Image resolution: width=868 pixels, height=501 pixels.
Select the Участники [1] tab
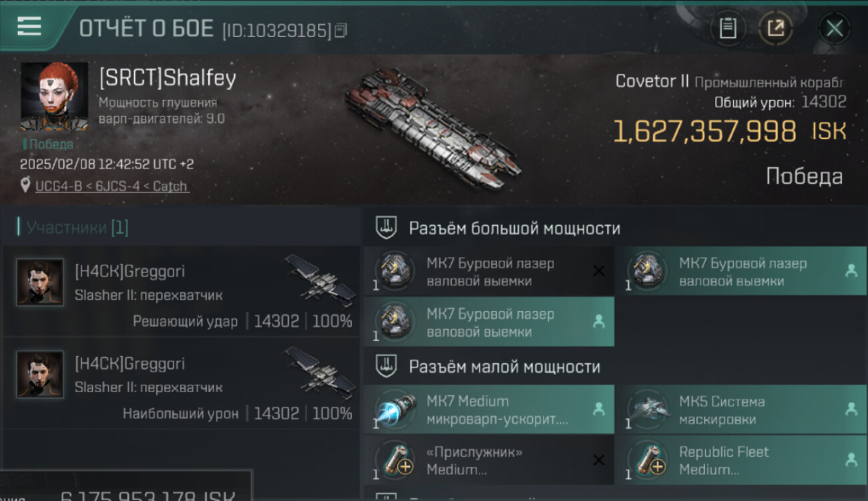(77, 228)
